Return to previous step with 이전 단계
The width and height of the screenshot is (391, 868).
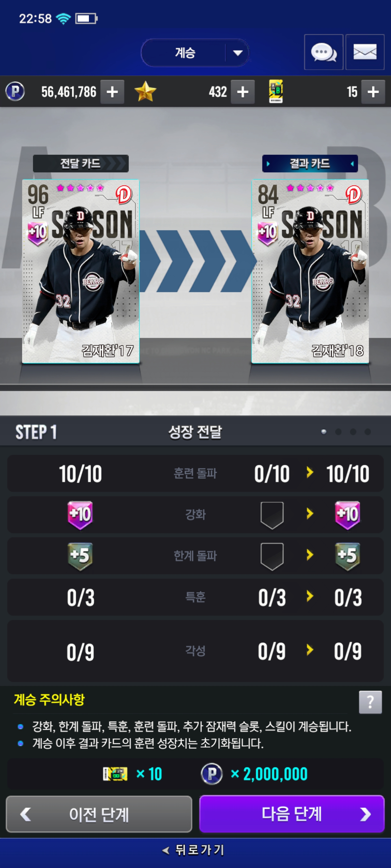point(99,814)
